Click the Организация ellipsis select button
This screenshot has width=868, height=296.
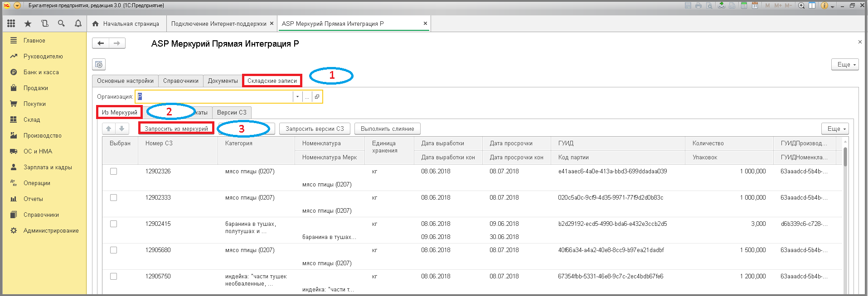tap(307, 96)
